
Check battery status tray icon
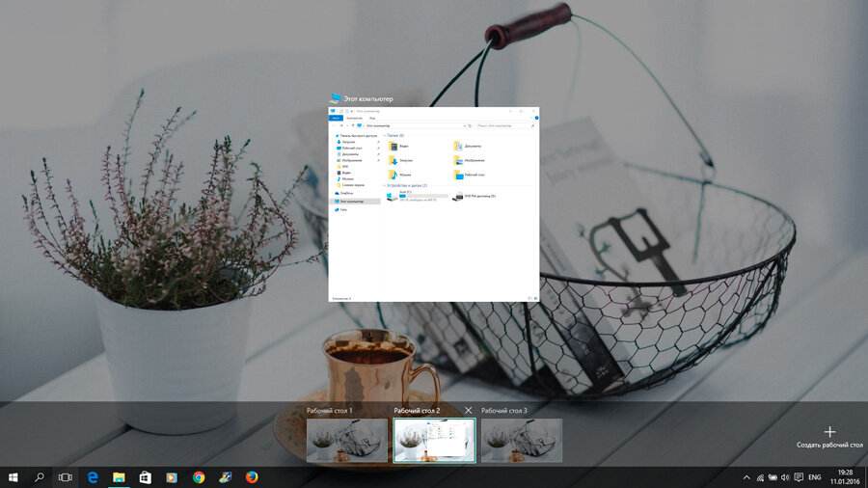click(773, 477)
